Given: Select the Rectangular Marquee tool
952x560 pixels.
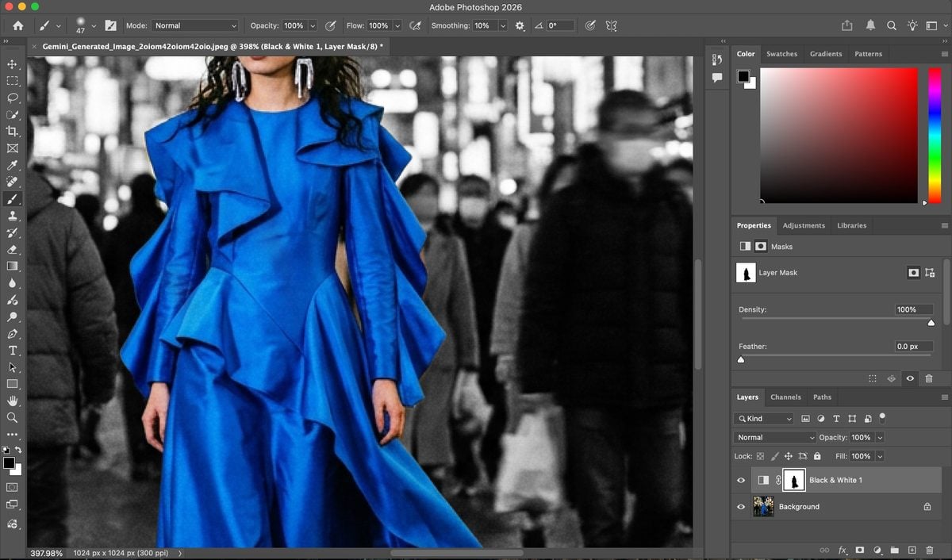Looking at the screenshot, I should coord(12,81).
